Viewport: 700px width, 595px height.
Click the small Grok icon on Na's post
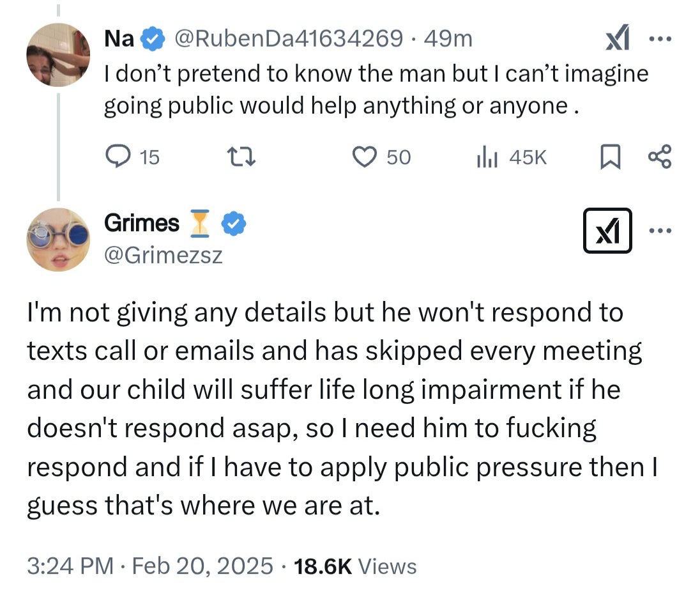pos(618,40)
